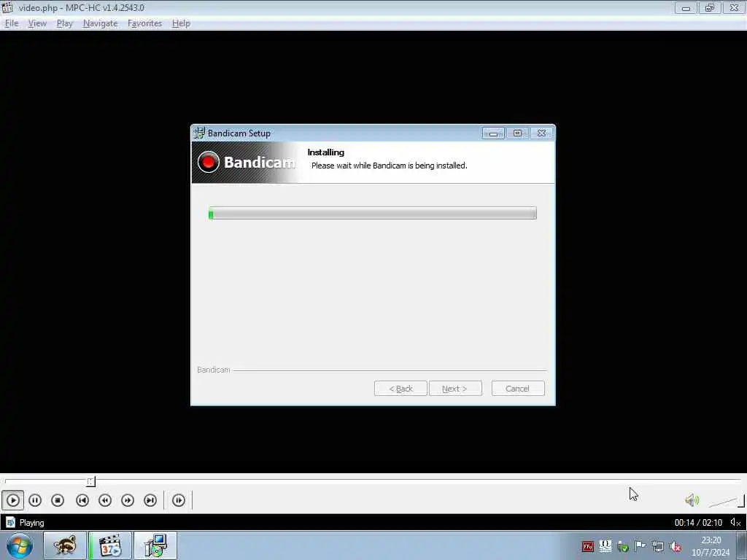Click the MPC-HC title bar icon
The image size is (747, 560).
click(7, 7)
